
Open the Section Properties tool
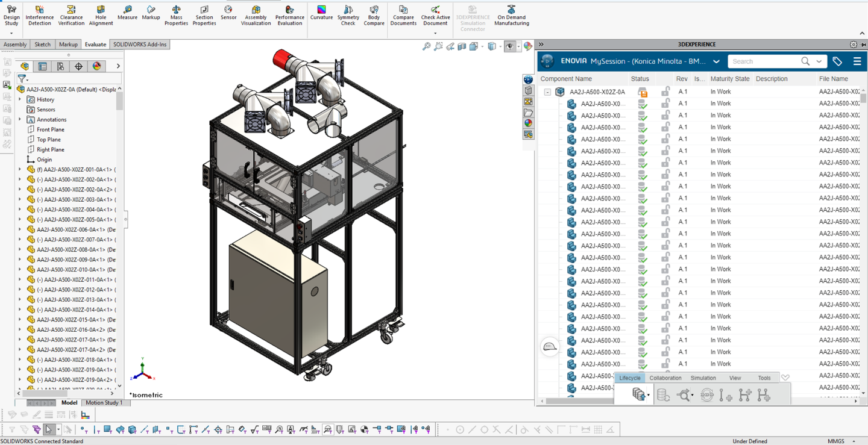coord(204,15)
